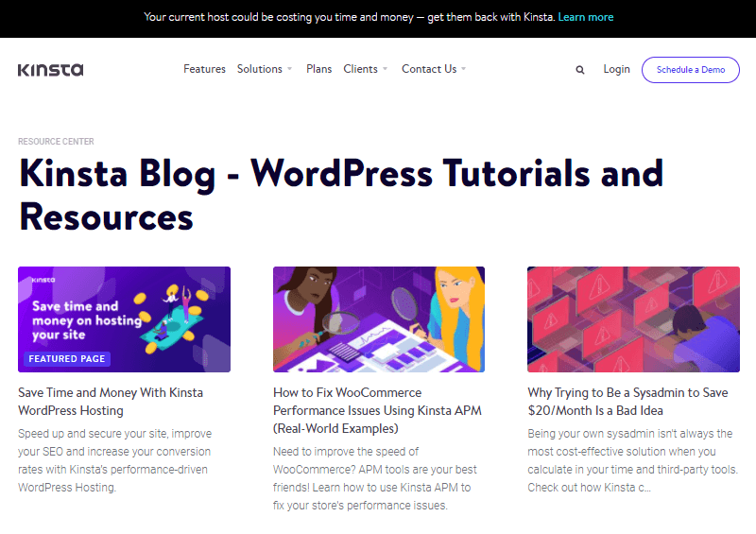Open 'Why Trying to Be a Sysadmin' title

tap(627, 402)
